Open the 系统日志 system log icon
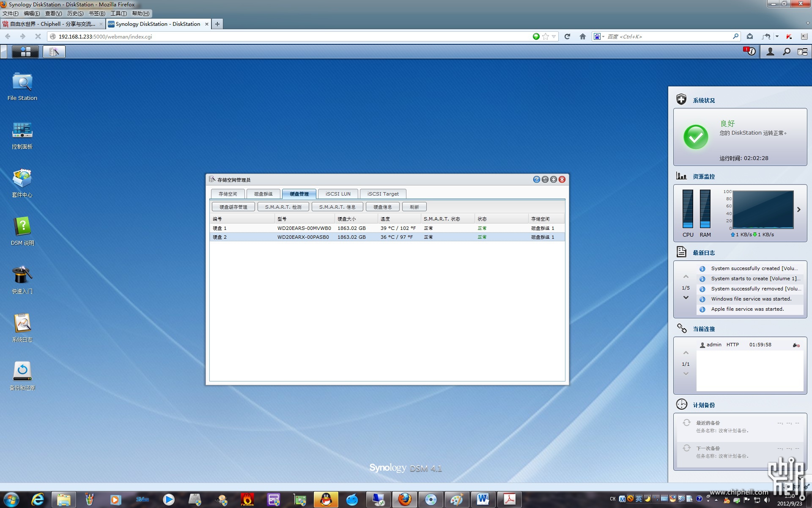The image size is (812, 508). (22, 328)
